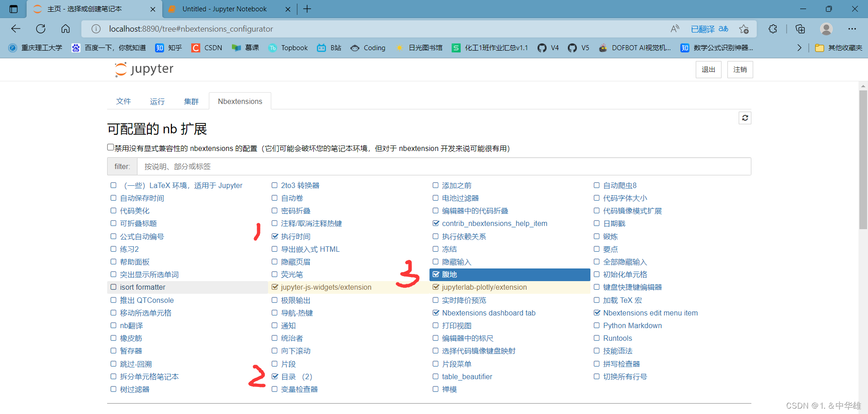Open the jupyter-js-widgets/extension entry
The image size is (868, 414).
(x=326, y=287)
